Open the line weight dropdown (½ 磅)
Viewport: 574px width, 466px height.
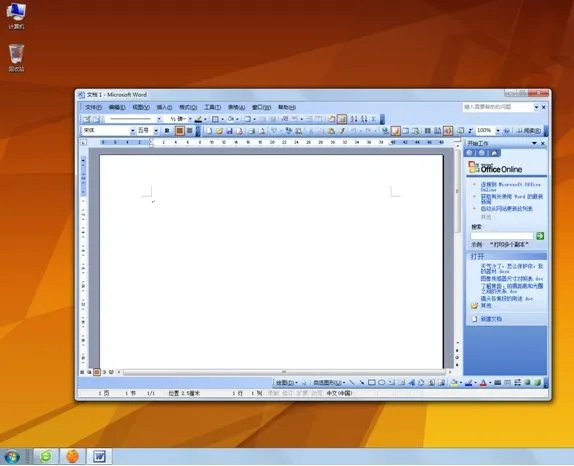point(190,119)
